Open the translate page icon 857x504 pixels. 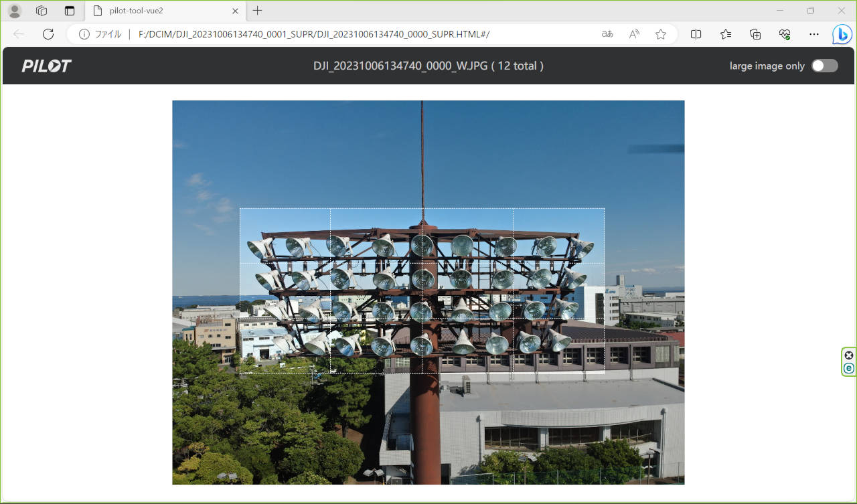607,34
